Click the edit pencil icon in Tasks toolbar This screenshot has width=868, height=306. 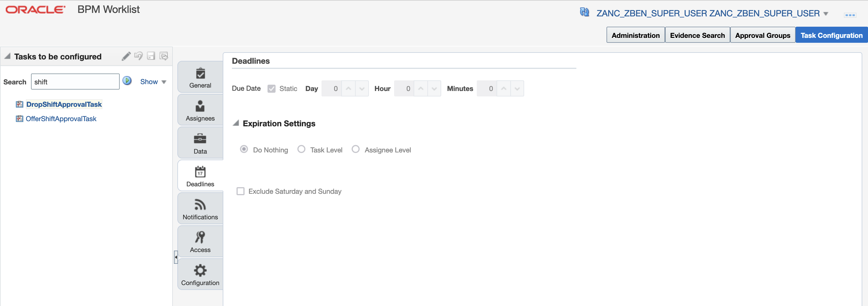(x=126, y=56)
